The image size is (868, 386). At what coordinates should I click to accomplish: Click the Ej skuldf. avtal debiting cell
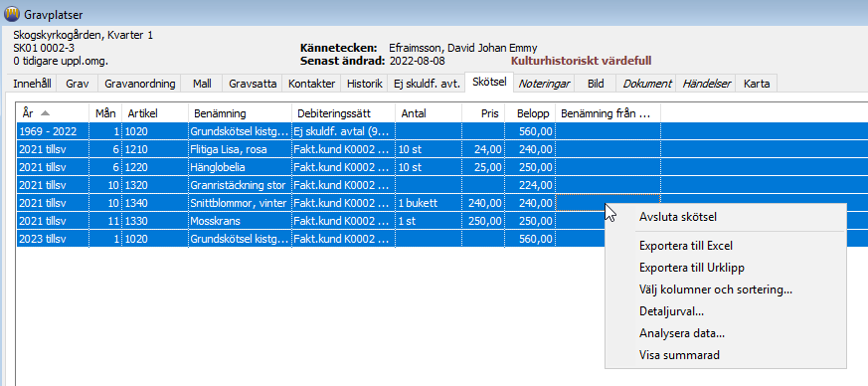343,131
